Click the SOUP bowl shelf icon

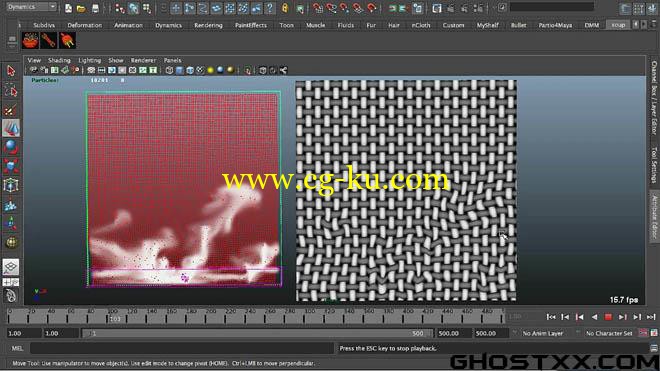pyautogui.click(x=30, y=41)
